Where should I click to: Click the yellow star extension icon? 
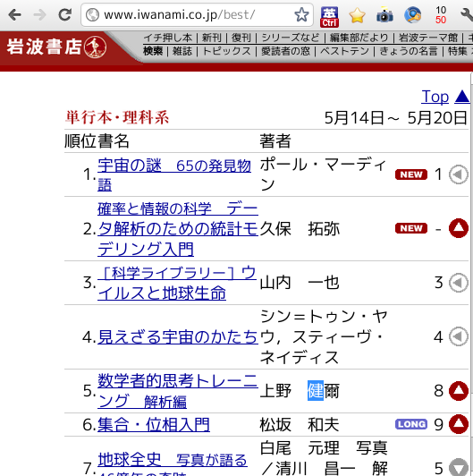point(357,15)
